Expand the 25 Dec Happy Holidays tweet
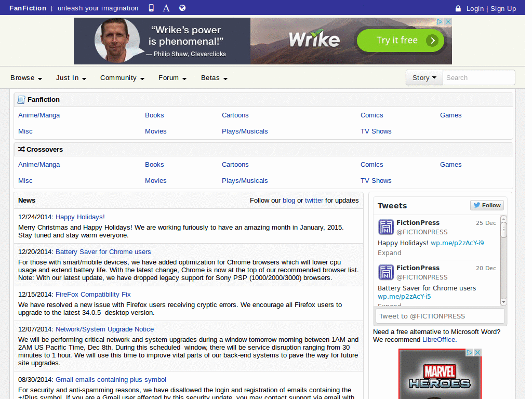This screenshot has width=532, height=399. [389, 253]
